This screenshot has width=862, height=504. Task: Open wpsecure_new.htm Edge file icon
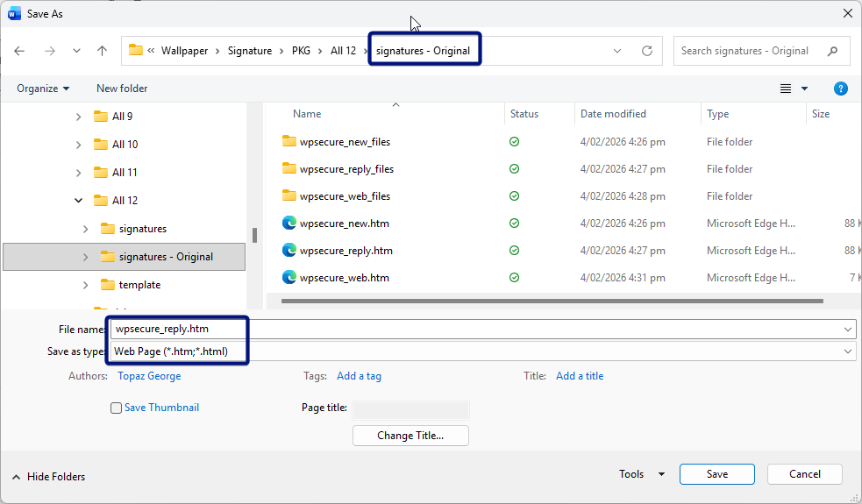pos(289,224)
